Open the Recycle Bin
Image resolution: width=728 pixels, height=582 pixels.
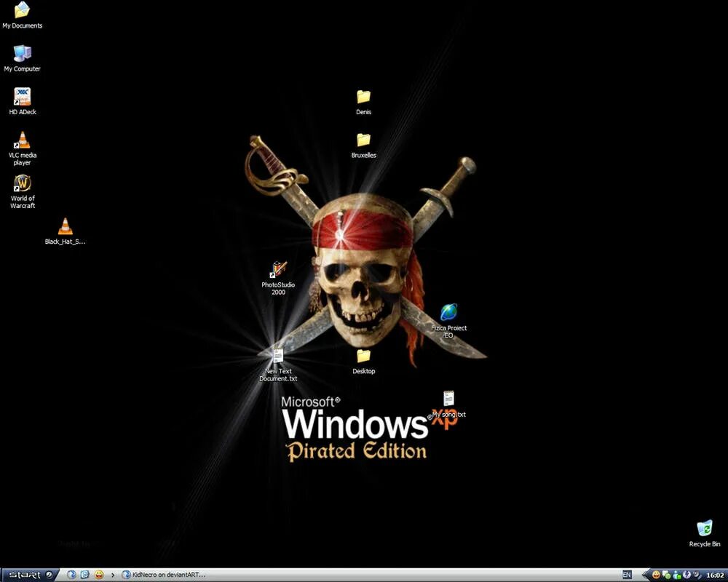point(704,528)
